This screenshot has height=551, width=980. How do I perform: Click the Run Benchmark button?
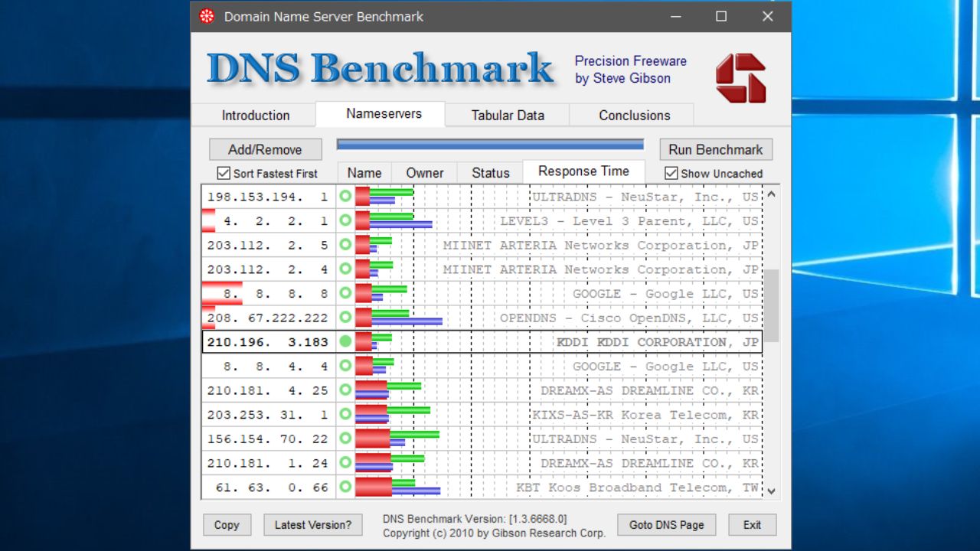click(x=716, y=149)
